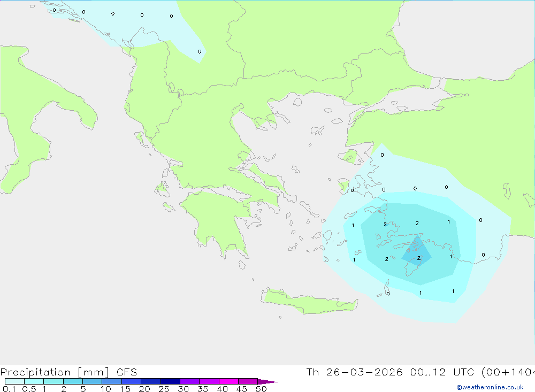Pick the 15–20 mm legend color swatch

point(132,381)
